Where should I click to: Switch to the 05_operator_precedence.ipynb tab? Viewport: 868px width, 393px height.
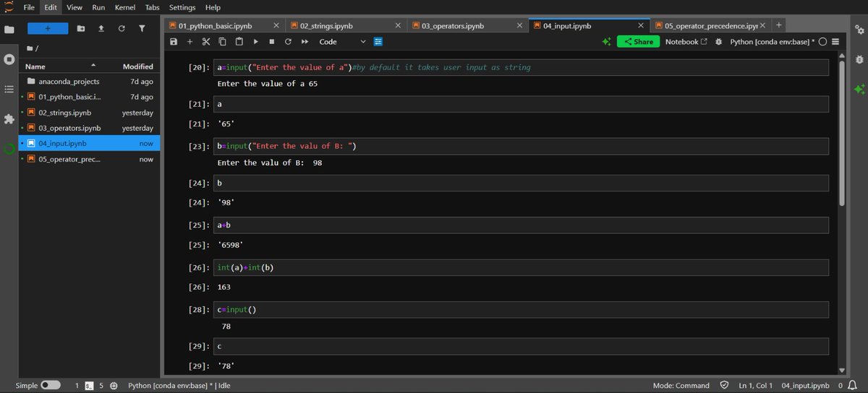tap(710, 25)
